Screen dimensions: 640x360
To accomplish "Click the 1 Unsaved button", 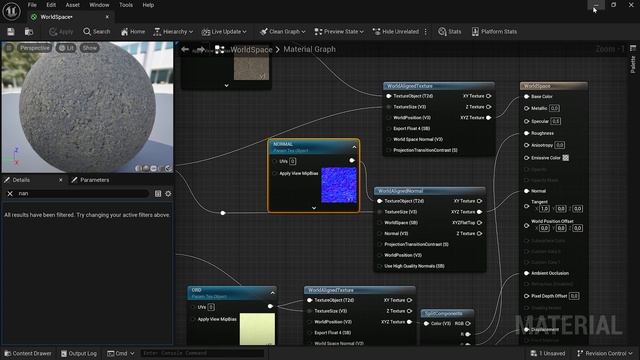I will [x=548, y=353].
